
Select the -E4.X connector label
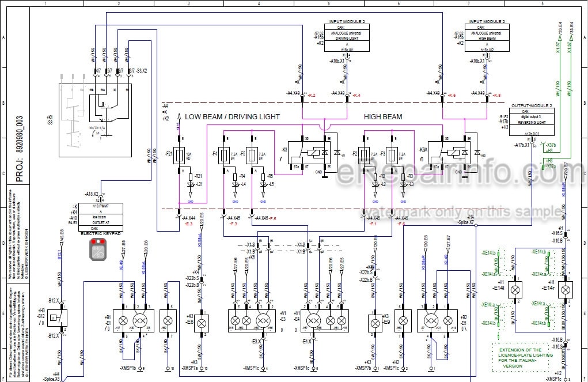(x=307, y=342)
